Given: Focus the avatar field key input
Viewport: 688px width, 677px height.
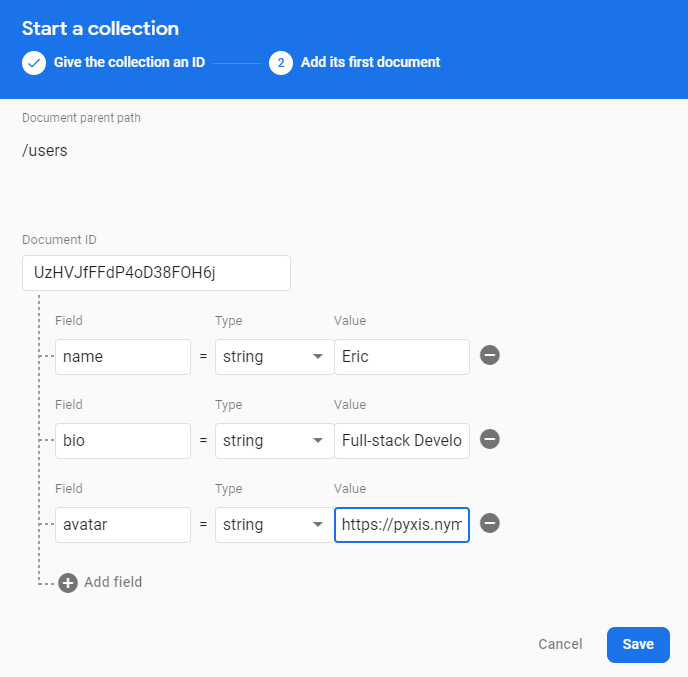Looking at the screenshot, I should [122, 525].
